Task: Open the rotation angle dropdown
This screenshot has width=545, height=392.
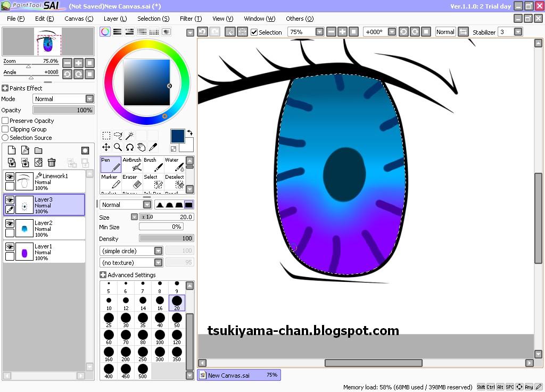Action: point(392,32)
